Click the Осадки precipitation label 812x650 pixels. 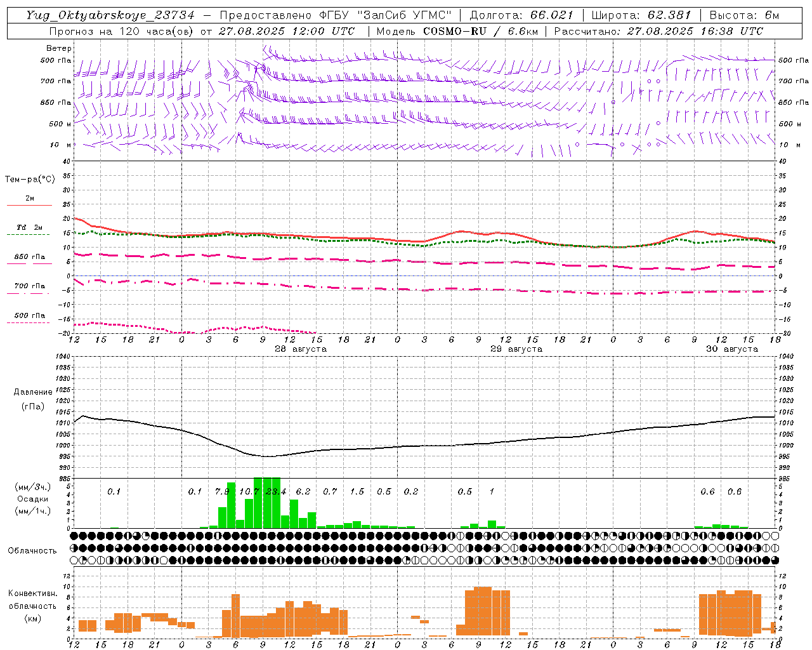tap(33, 499)
